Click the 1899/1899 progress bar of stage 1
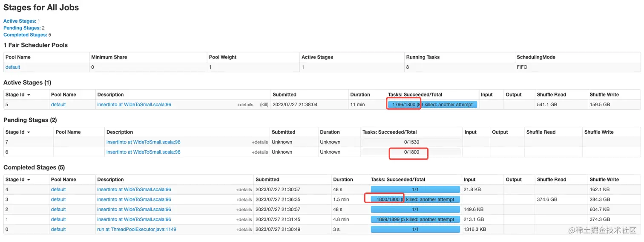Viewport: 644px width, 242px height. [x=415, y=219]
